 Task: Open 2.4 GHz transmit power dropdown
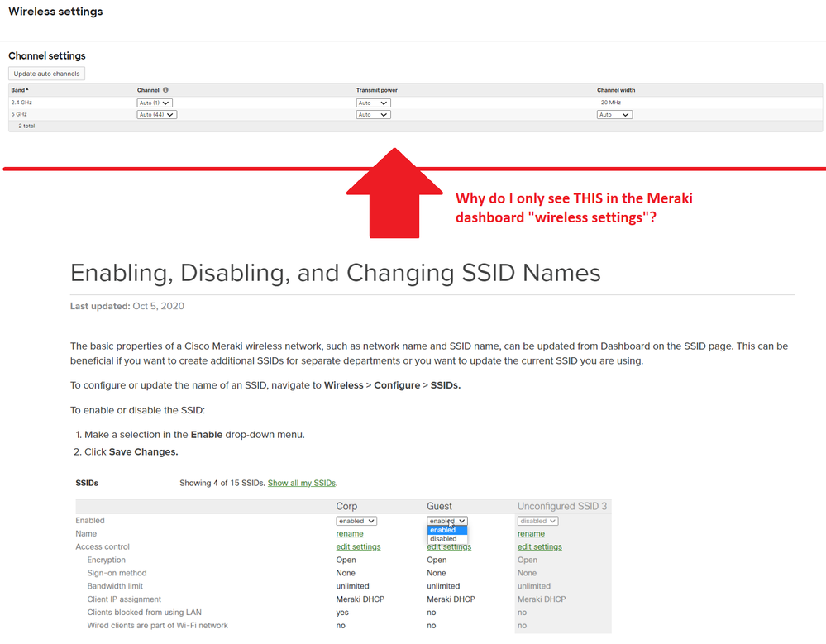pyautogui.click(x=373, y=103)
